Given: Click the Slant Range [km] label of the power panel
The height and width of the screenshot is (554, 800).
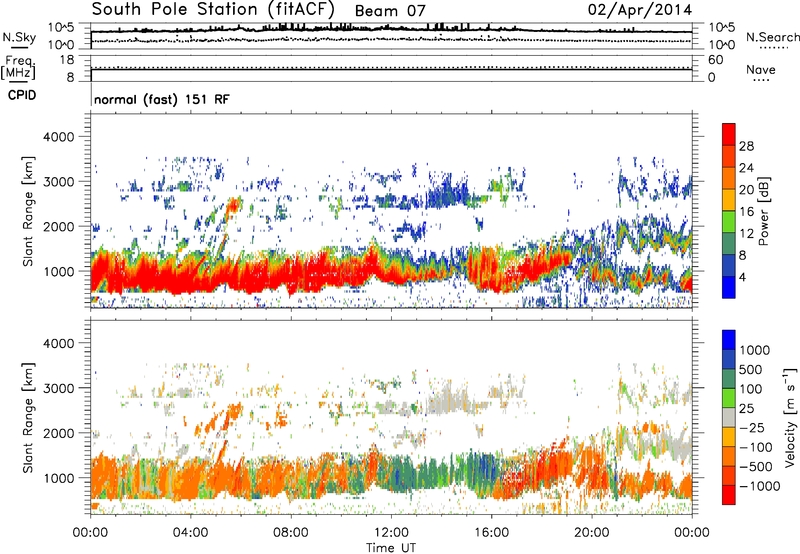Looking at the screenshot, I should 28,211.
